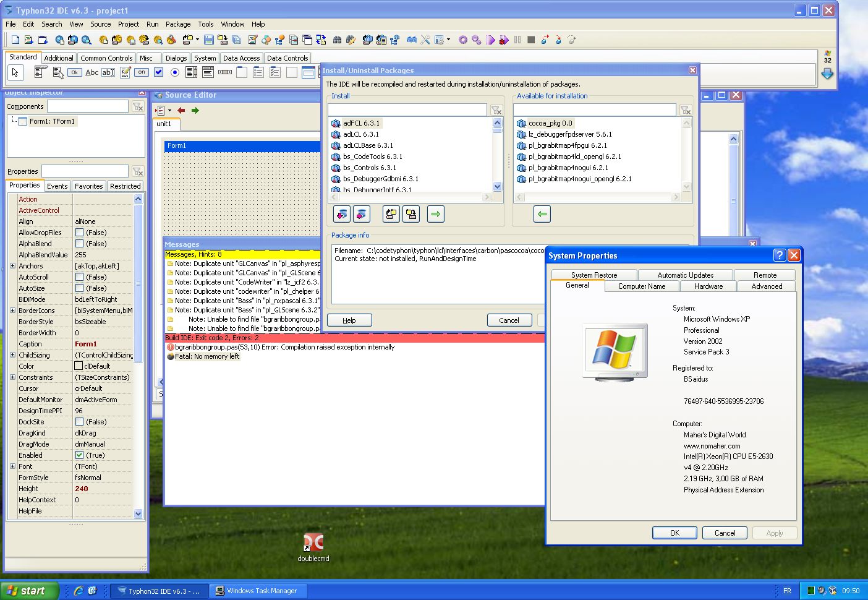This screenshot has height=600, width=868.
Task: Click the Color clDefault swatch
Action: (79, 366)
